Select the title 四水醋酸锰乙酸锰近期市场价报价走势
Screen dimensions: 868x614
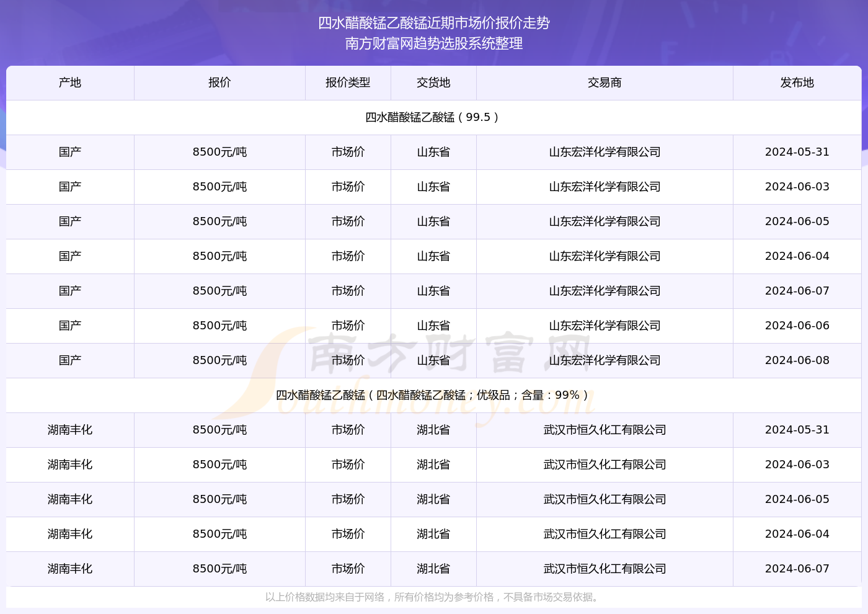pyautogui.click(x=434, y=23)
